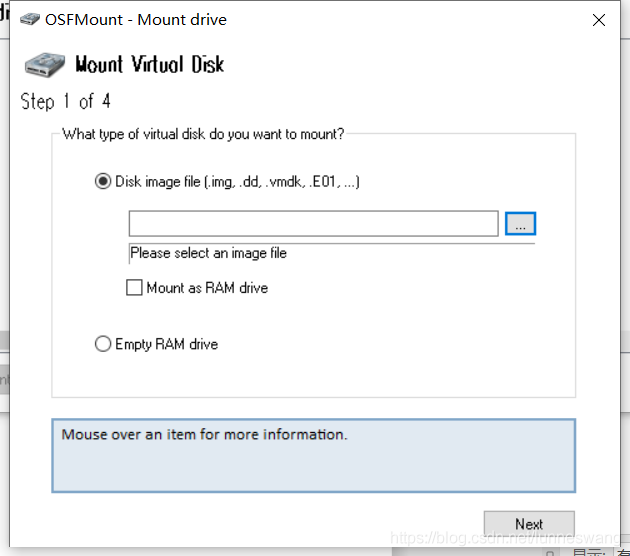Click the "Step 1 of 4" indicator text

[x=65, y=101]
